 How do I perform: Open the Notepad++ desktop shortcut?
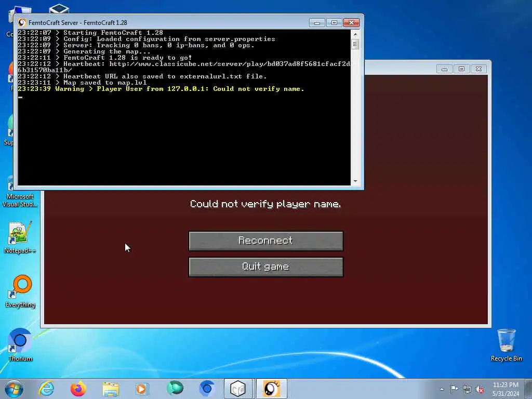pyautogui.click(x=20, y=237)
